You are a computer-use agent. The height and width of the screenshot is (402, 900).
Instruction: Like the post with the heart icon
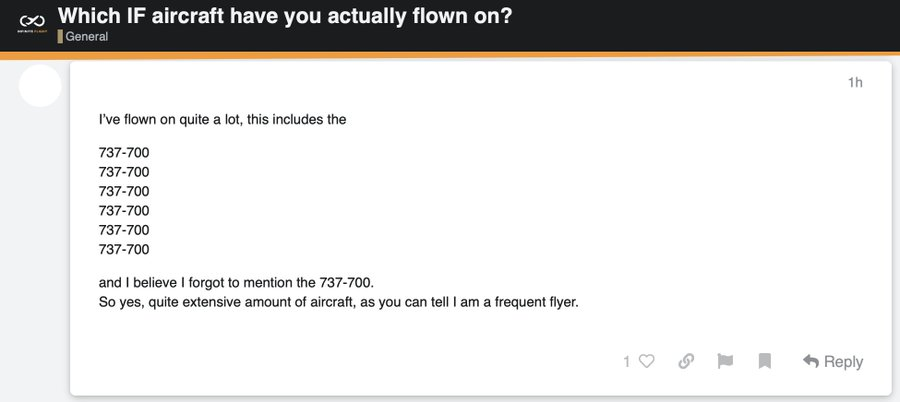647,361
